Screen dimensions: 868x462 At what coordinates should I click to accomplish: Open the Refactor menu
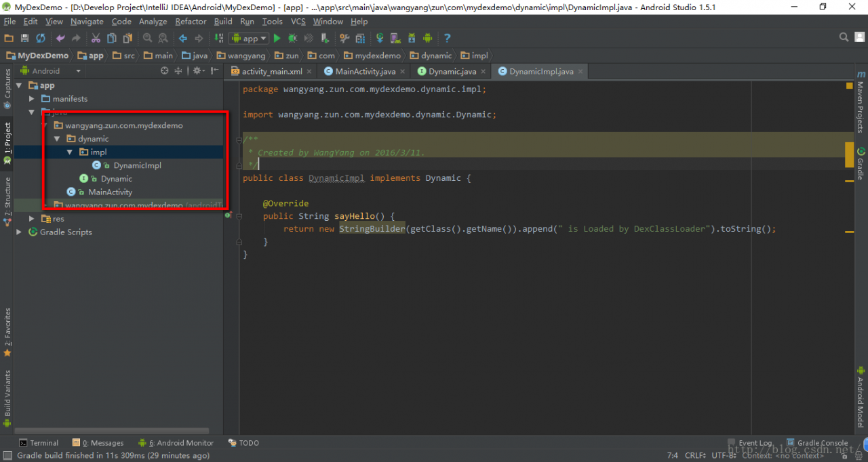point(191,22)
